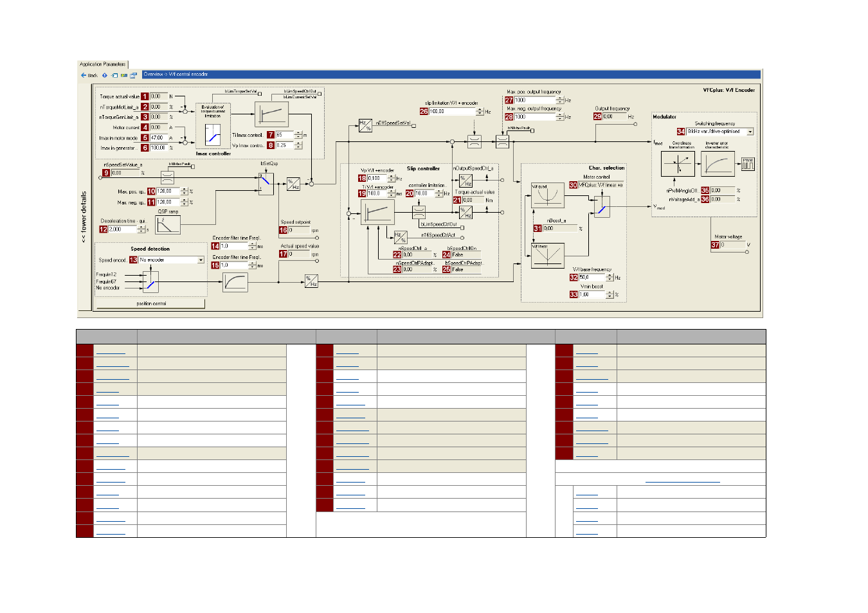
Task: Click the Motor control selector switch block
Action: click(x=602, y=207)
